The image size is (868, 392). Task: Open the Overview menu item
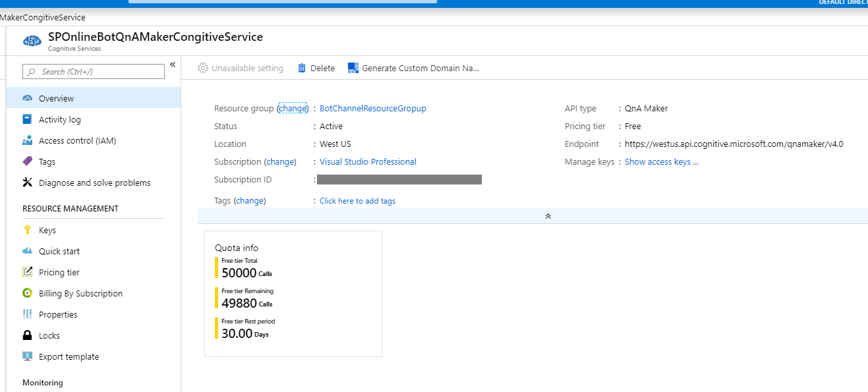point(94,98)
